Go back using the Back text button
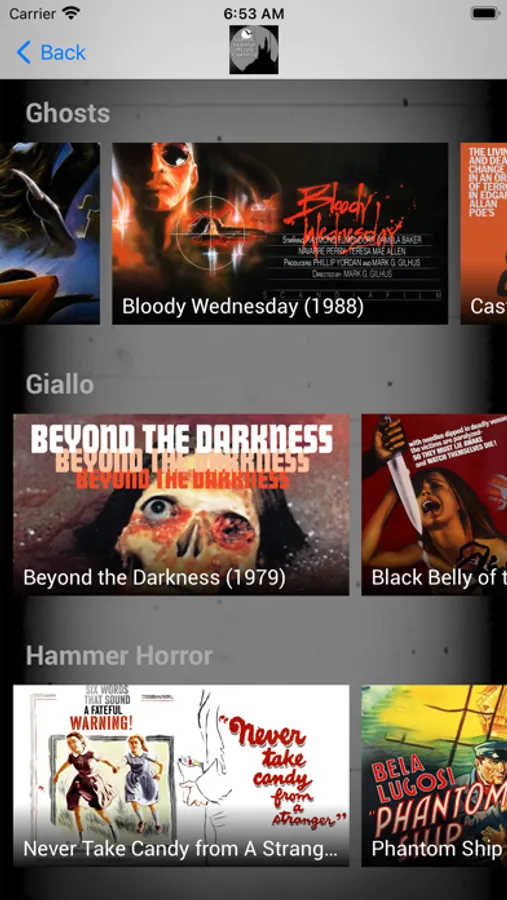 tap(63, 53)
